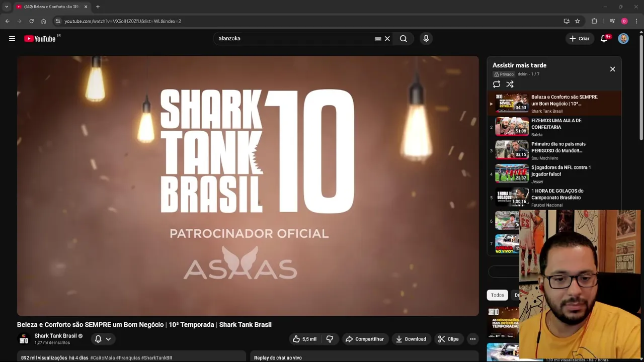This screenshot has height=362, width=644.
Task: Play Primeiro dia no país mais PERIGOSO video
Action: point(553,150)
